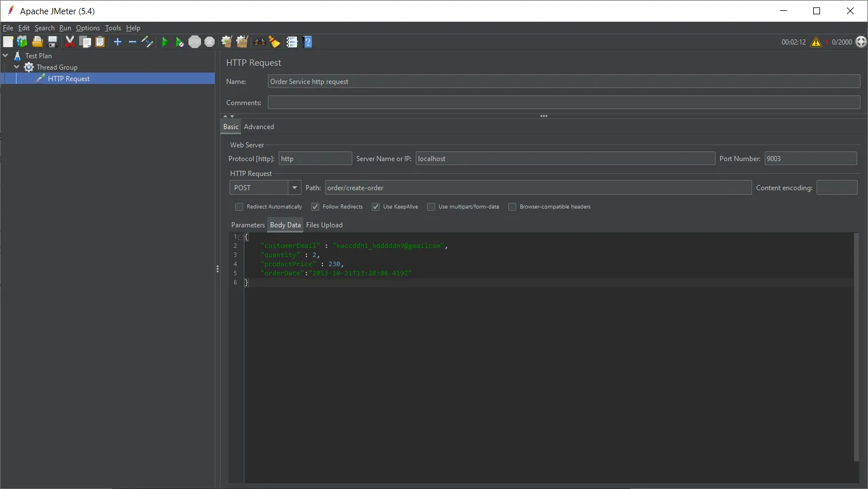The height and width of the screenshot is (489, 868).
Task: Open the Run menu
Action: [x=65, y=28]
